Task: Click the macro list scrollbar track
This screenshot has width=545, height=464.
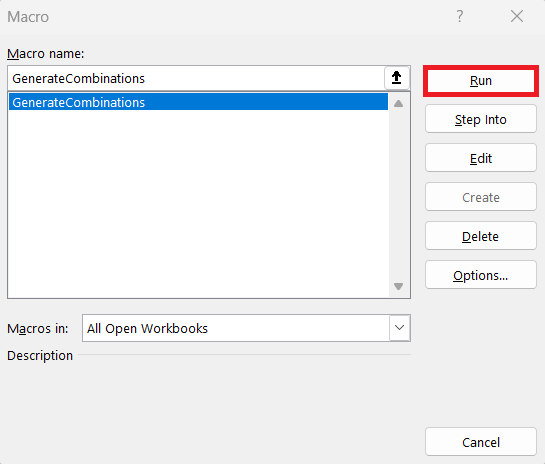Action: [399, 195]
